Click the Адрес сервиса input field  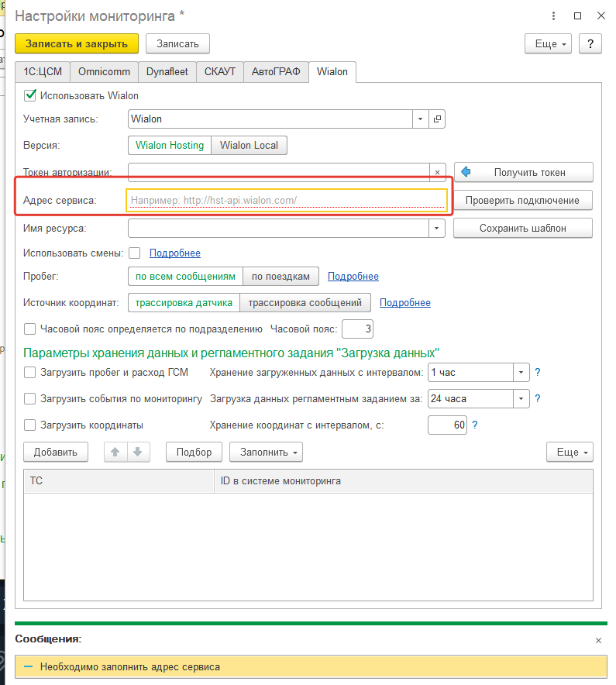click(x=287, y=201)
